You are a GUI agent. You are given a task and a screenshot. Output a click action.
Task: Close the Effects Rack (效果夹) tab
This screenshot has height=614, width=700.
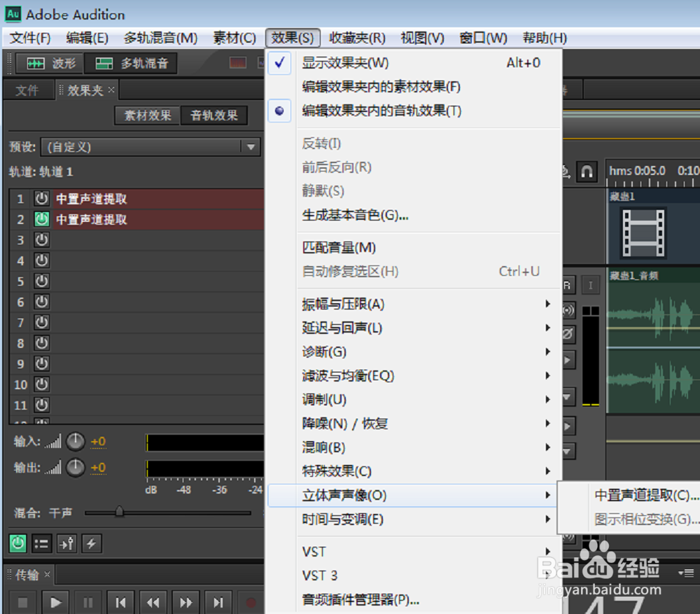click(111, 90)
